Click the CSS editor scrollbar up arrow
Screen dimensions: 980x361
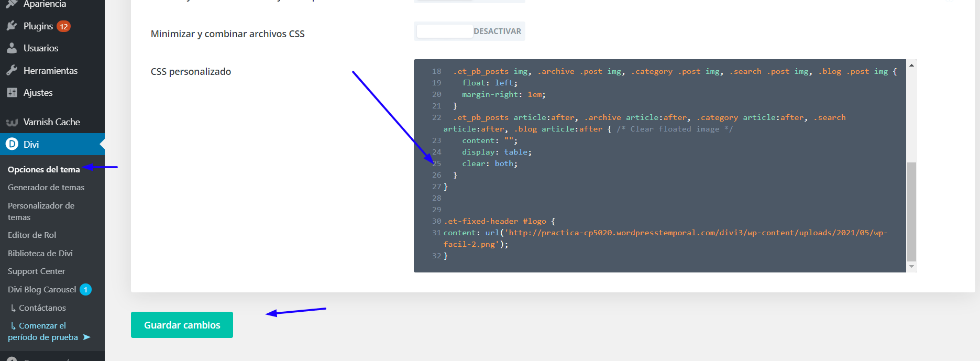(x=911, y=65)
